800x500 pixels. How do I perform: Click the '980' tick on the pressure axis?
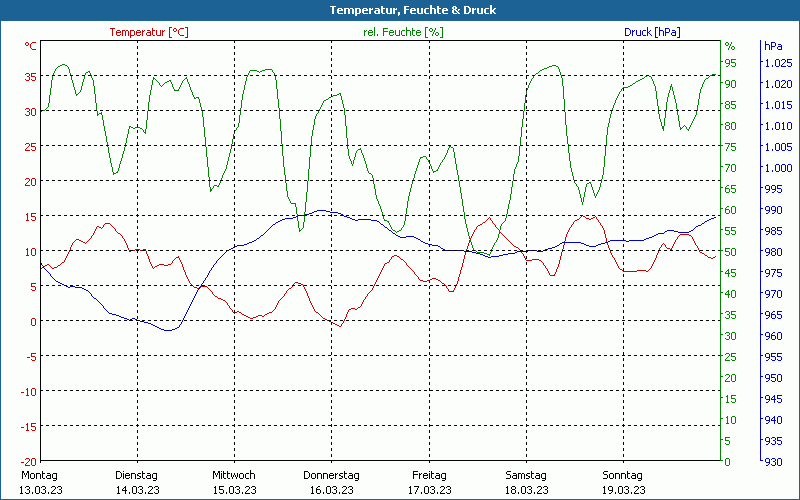click(773, 252)
